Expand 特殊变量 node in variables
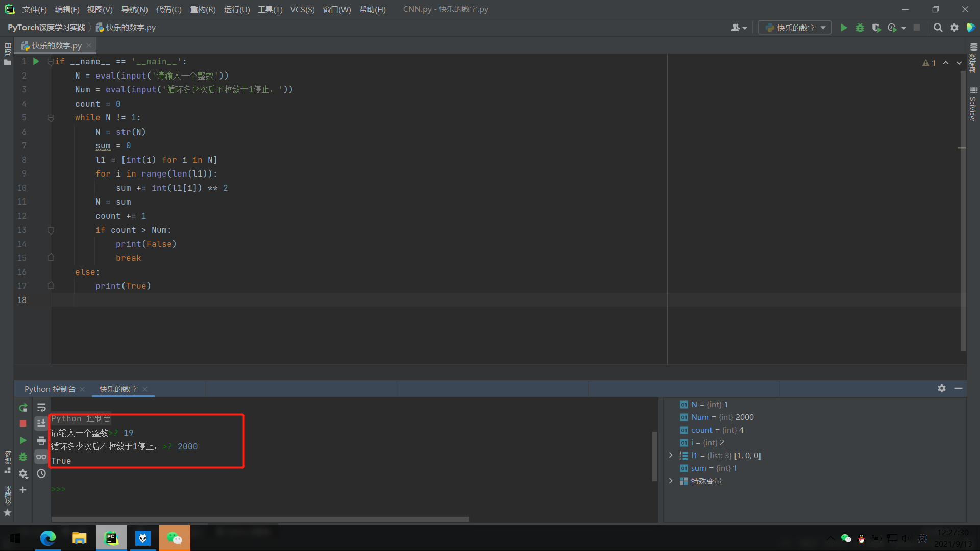 point(671,481)
